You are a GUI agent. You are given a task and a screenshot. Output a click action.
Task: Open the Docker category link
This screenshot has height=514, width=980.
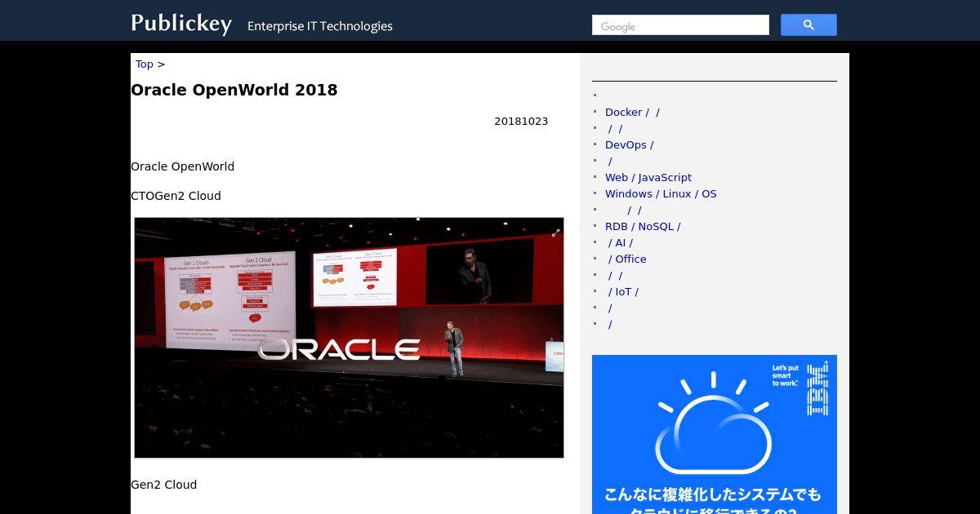[x=632, y=113]
